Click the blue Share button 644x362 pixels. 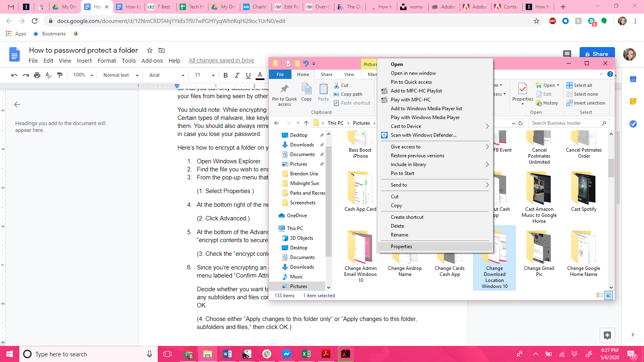[597, 54]
